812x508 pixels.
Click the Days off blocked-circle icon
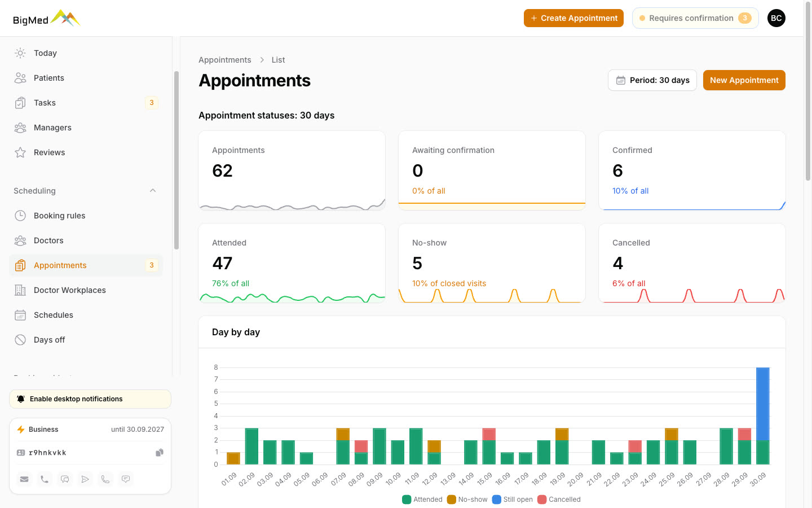point(20,340)
